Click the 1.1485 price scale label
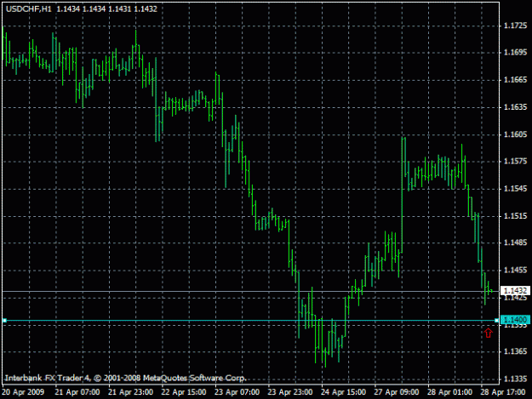This screenshot has height=399, width=532. tap(516, 242)
